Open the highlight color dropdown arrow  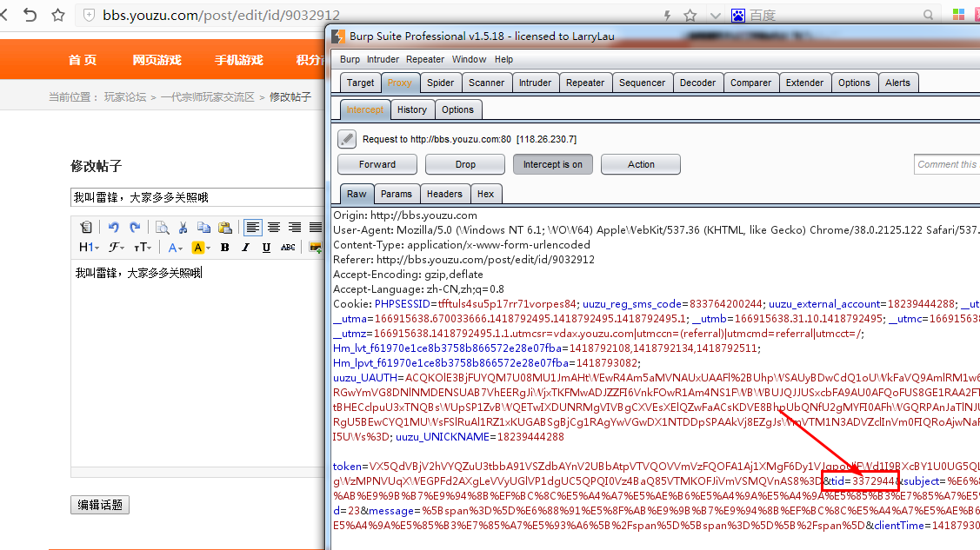tap(208, 248)
